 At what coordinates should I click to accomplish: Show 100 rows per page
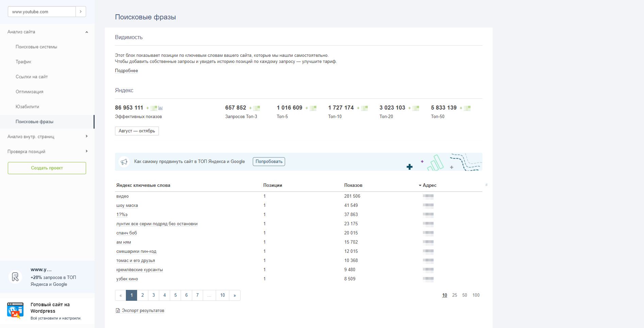point(476,295)
